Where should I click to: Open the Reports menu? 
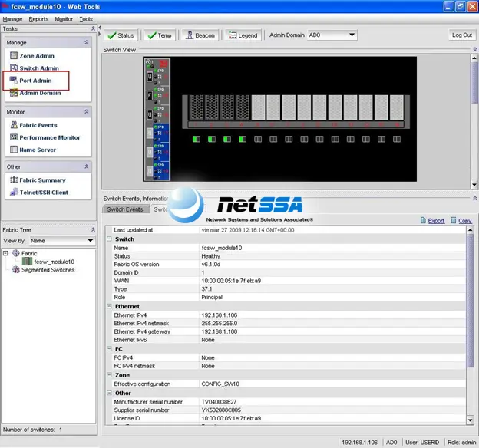pyautogui.click(x=38, y=19)
